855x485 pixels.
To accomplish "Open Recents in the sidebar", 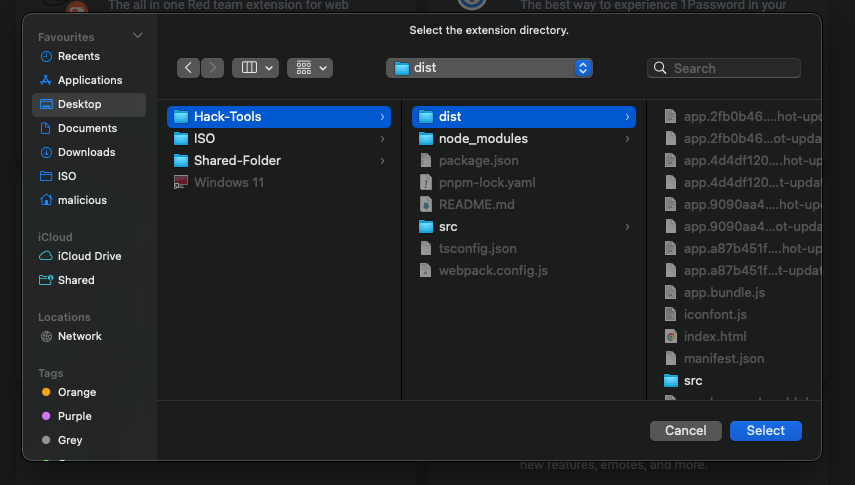I will tap(79, 56).
